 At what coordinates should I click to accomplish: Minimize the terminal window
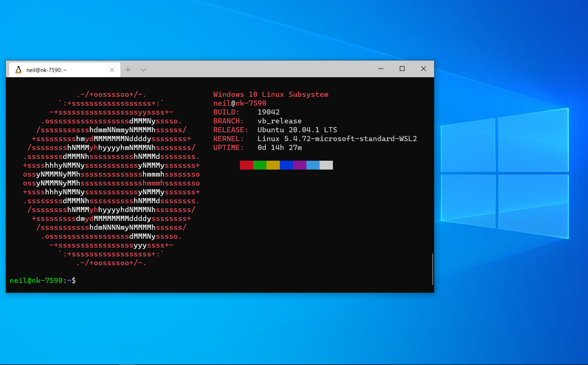pos(381,69)
